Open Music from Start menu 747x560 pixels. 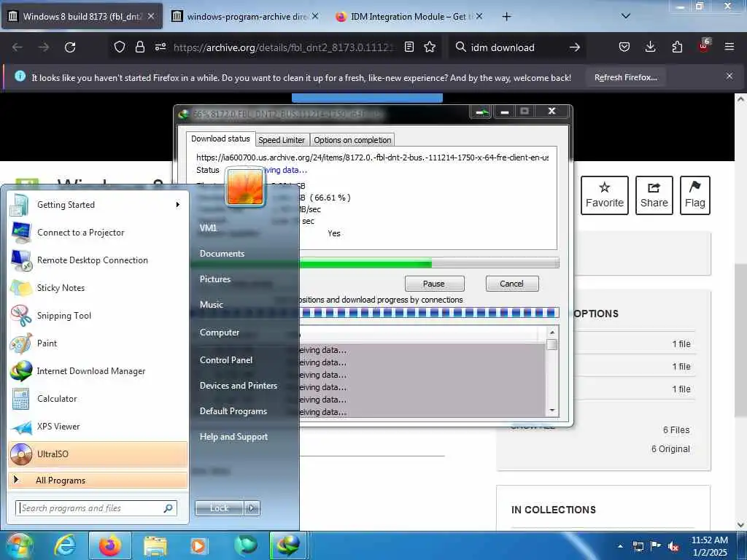pyautogui.click(x=245, y=304)
